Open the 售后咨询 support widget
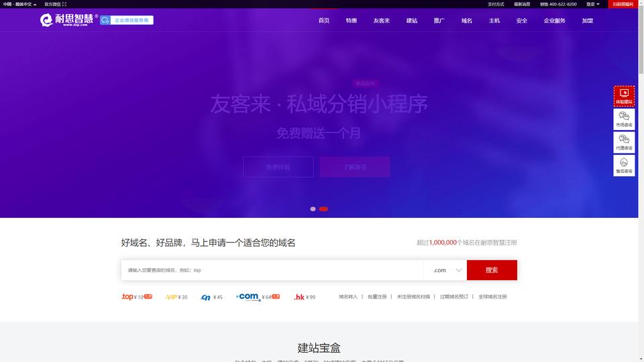Screen dimensions: 644x362 624,166
